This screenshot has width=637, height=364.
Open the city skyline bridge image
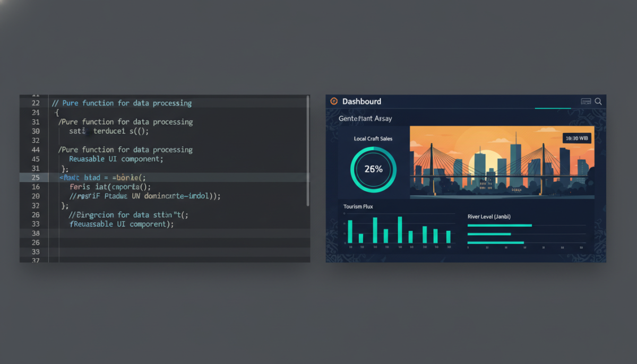(502, 162)
